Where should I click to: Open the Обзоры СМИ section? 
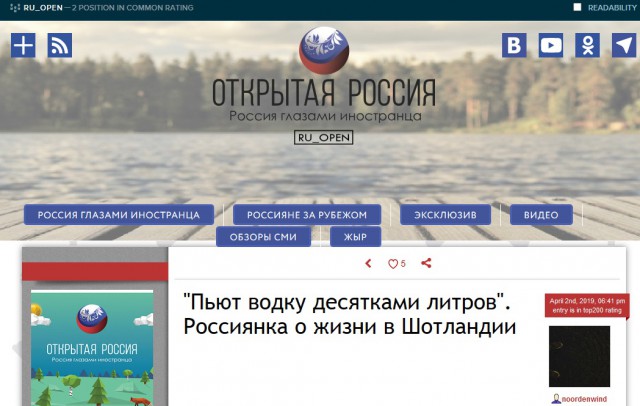point(263,237)
